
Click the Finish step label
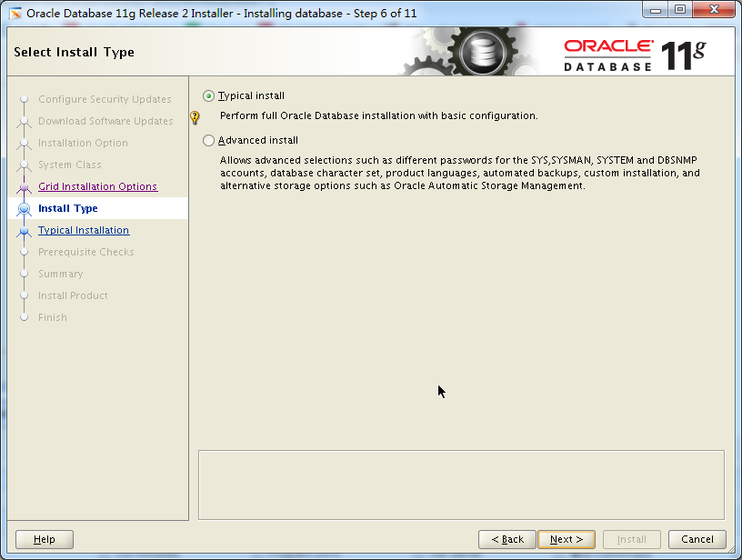[x=53, y=317]
